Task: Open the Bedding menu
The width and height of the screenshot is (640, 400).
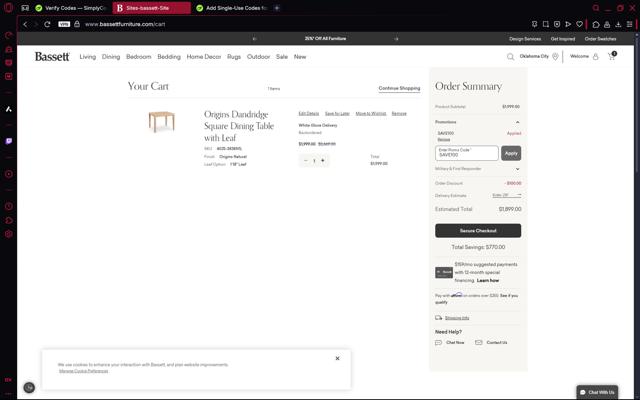Action: (169, 57)
